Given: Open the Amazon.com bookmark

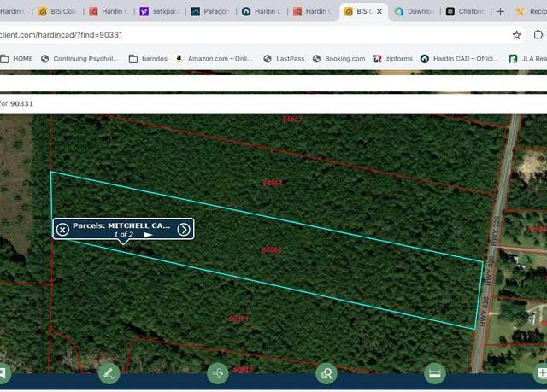Looking at the screenshot, I should point(214,59).
